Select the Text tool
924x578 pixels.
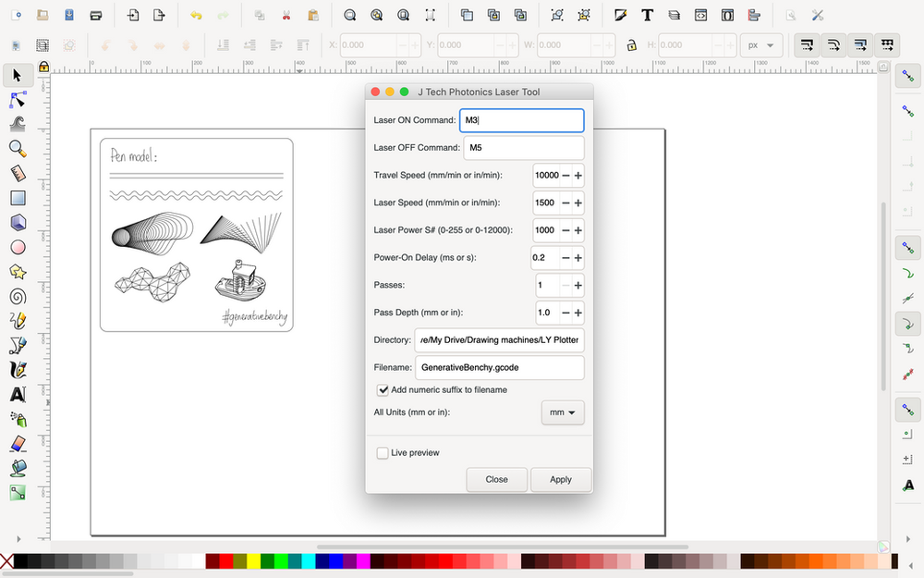[x=18, y=394]
